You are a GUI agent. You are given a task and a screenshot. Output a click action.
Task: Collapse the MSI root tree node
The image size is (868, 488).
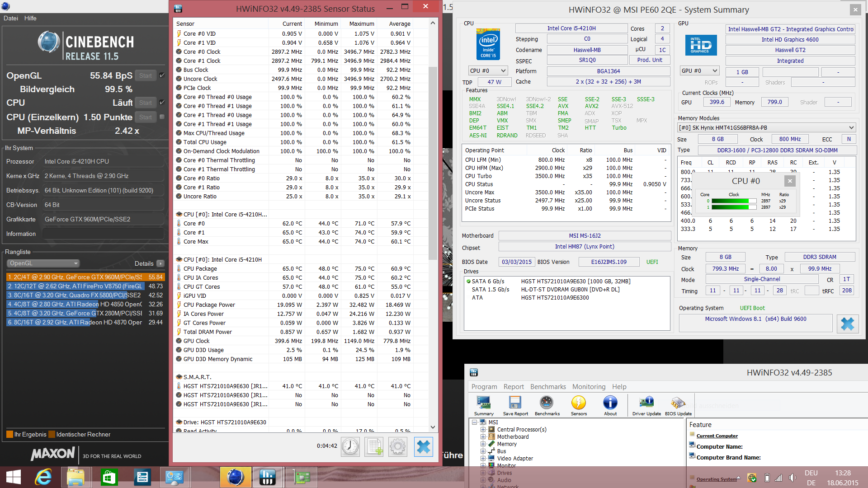click(475, 422)
